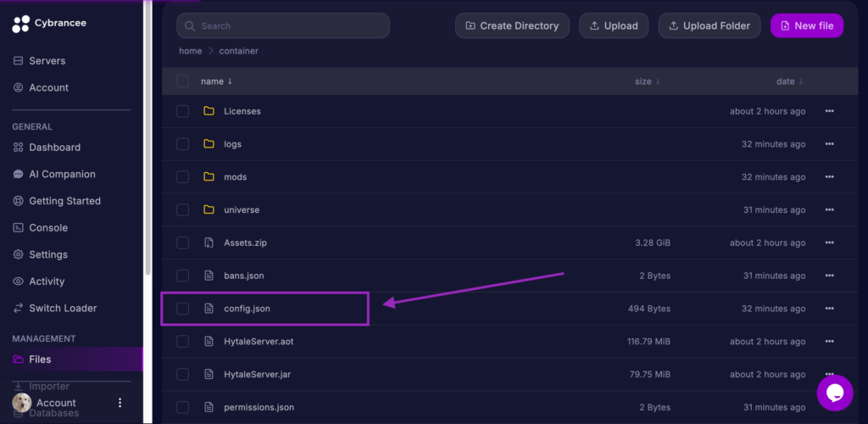Screen dimensions: 868x424
Task: Open more options for mods row
Action: pyautogui.click(x=829, y=177)
